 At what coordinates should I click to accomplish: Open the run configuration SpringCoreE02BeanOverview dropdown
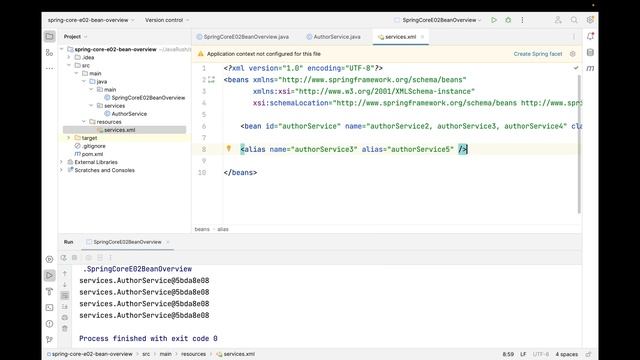pos(438,20)
